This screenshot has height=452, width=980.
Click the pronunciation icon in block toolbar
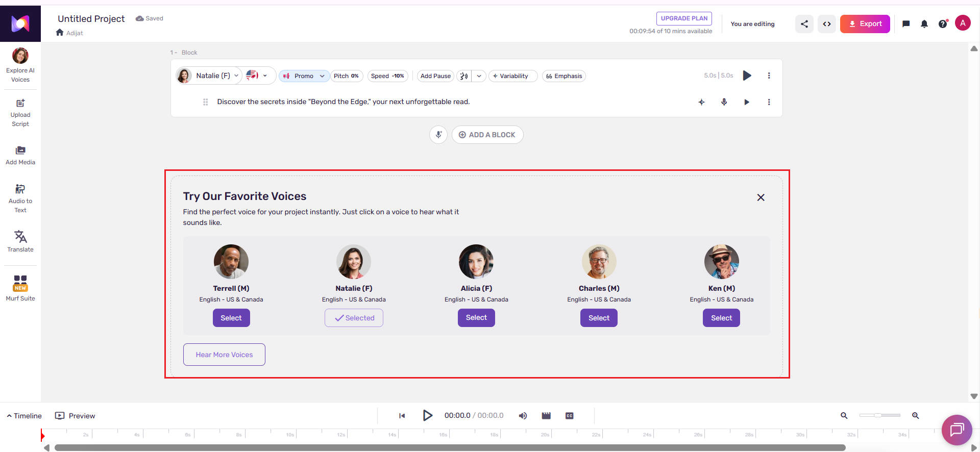(x=464, y=76)
